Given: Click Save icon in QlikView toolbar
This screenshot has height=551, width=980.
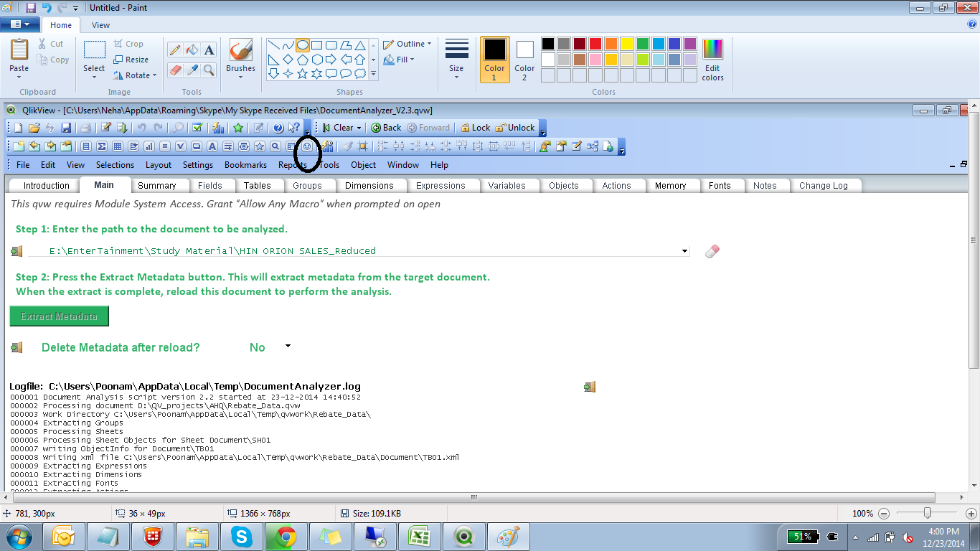Looking at the screenshot, I should pos(66,128).
